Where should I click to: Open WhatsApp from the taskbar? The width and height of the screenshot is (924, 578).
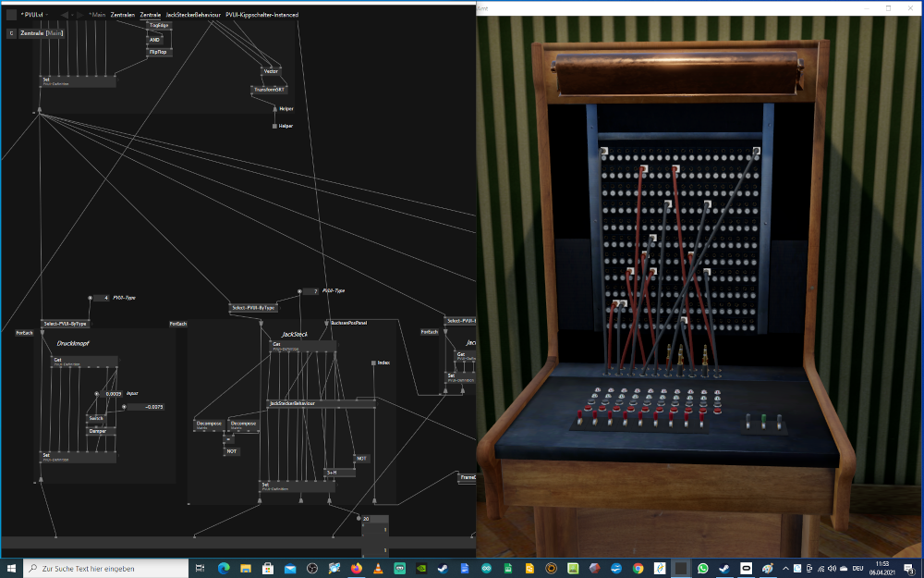tap(702, 568)
